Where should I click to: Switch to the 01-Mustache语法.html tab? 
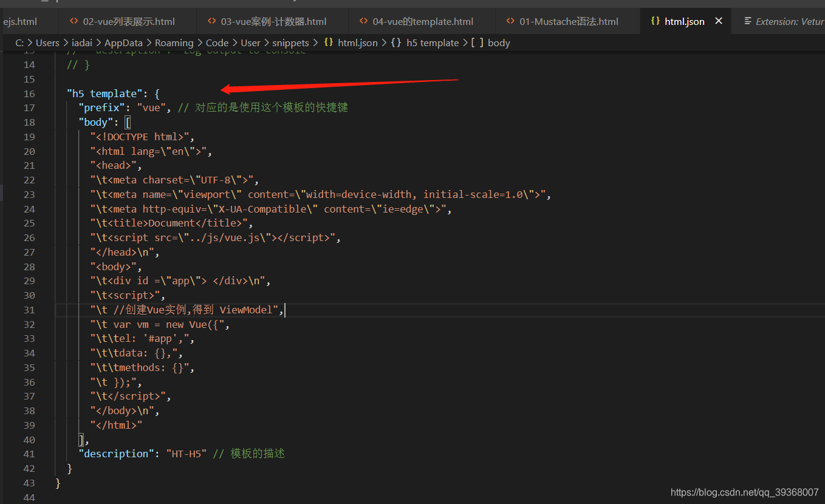coord(563,21)
